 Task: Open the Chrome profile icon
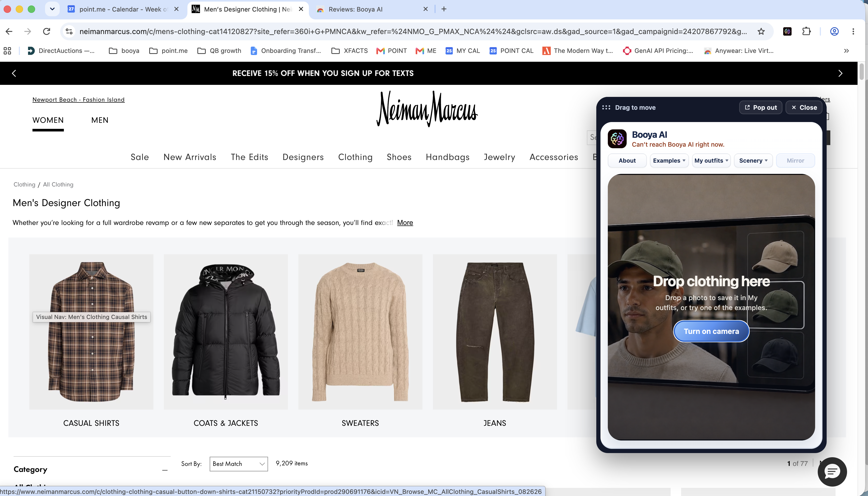[x=834, y=31]
